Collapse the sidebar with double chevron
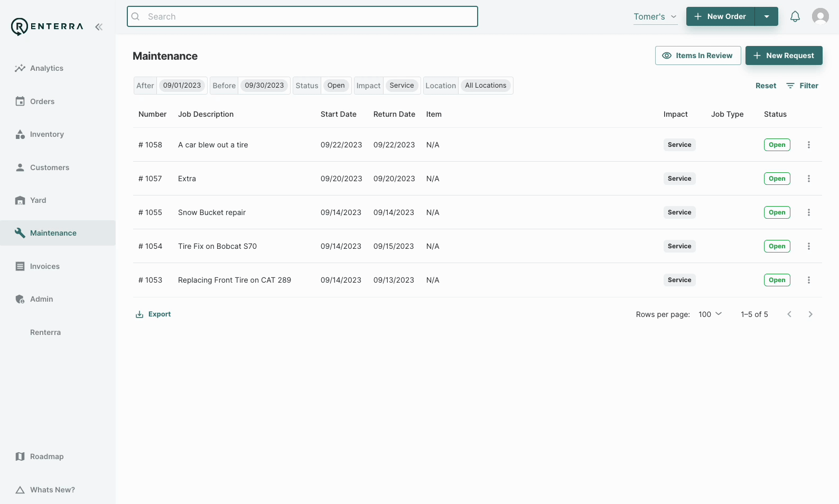 click(99, 27)
